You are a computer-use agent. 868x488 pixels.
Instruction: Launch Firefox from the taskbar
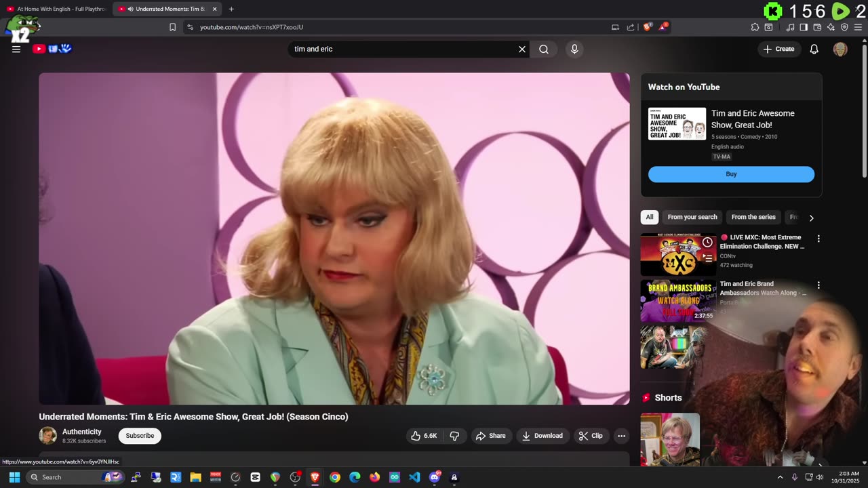[374, 477]
